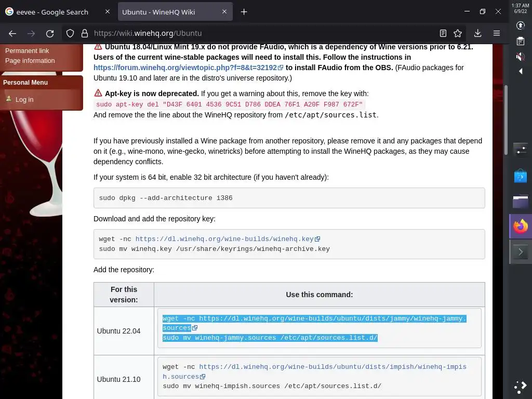532x399 pixels.
Task: Click the sudo dpkg --add-architecture i386 code
Action: [x=166, y=198]
